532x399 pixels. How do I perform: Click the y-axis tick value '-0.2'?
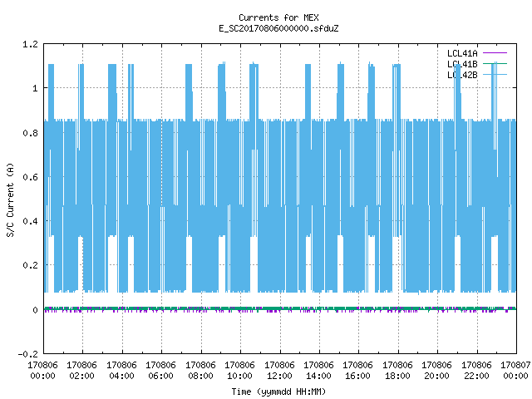(x=27, y=354)
